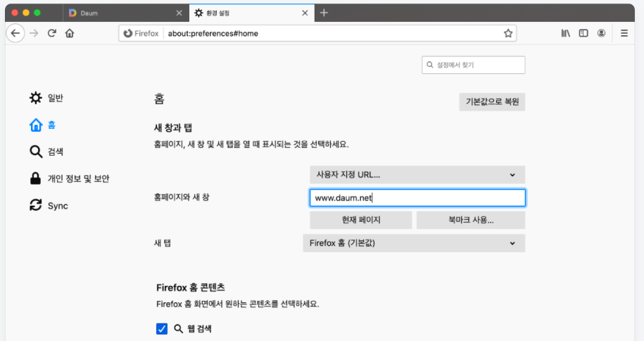Click the www.daum.net homepage URL field
The image size is (644, 341).
(417, 198)
